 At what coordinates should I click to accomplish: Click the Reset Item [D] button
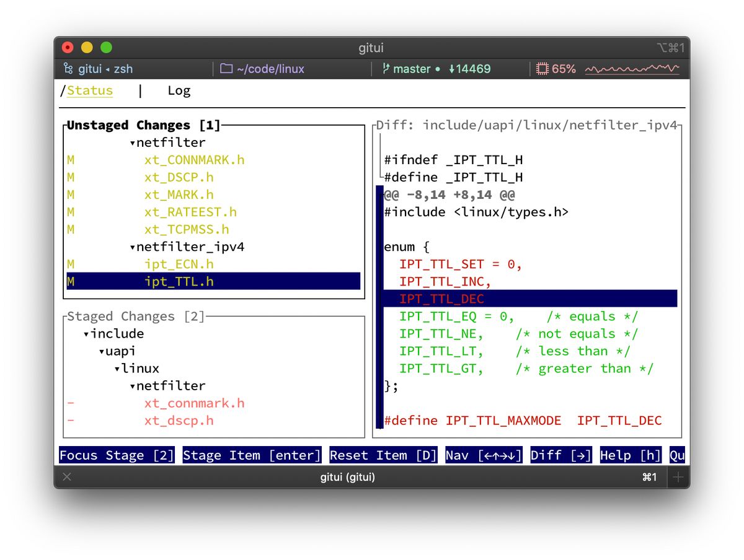(383, 455)
